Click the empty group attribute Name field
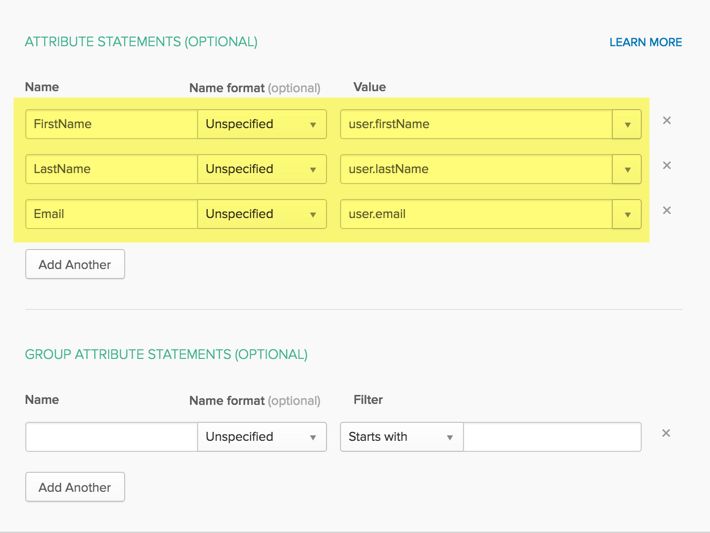The width and height of the screenshot is (710, 533). click(x=111, y=437)
